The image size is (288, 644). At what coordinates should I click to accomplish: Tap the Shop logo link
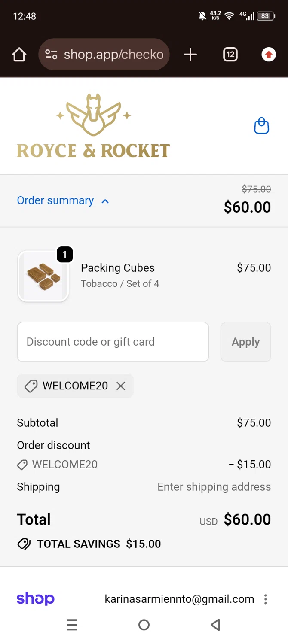35,599
